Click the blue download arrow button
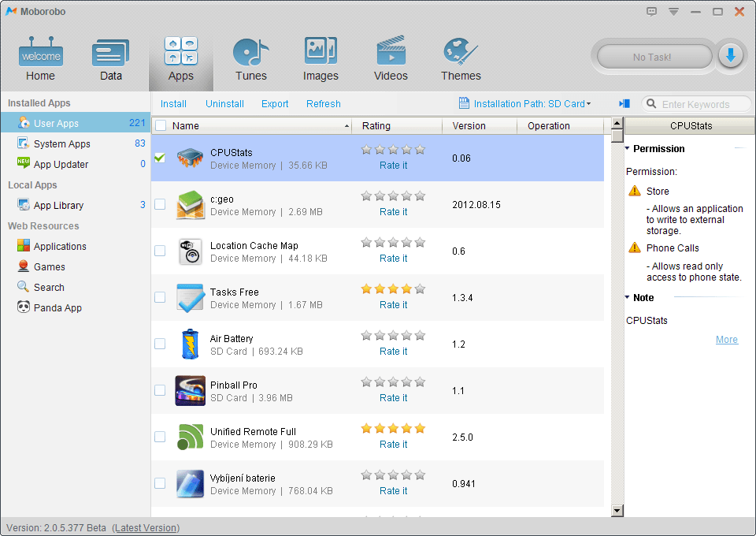 point(731,56)
